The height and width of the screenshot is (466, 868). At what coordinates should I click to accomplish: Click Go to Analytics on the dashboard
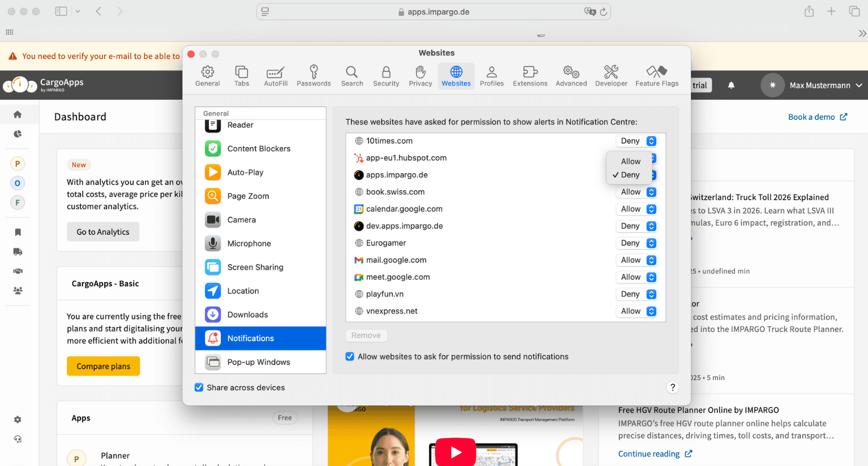coord(103,232)
